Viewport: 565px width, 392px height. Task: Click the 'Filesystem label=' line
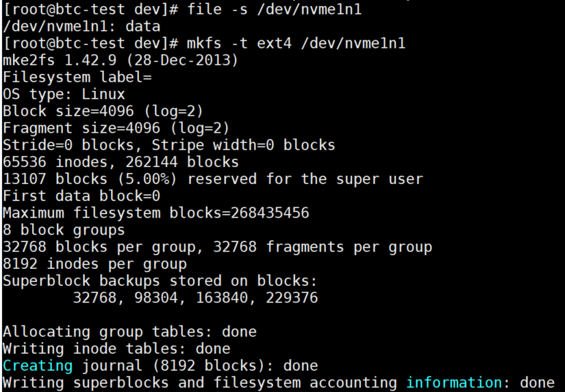(77, 77)
